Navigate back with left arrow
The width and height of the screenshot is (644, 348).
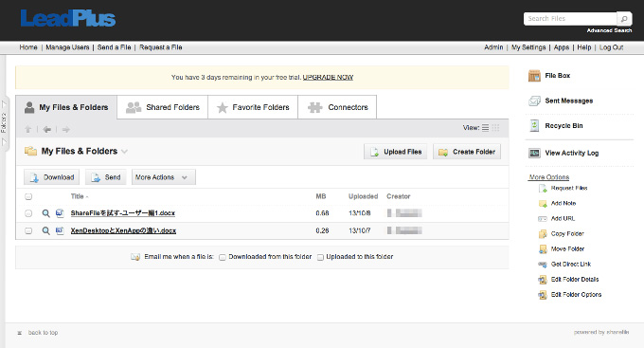(46, 129)
